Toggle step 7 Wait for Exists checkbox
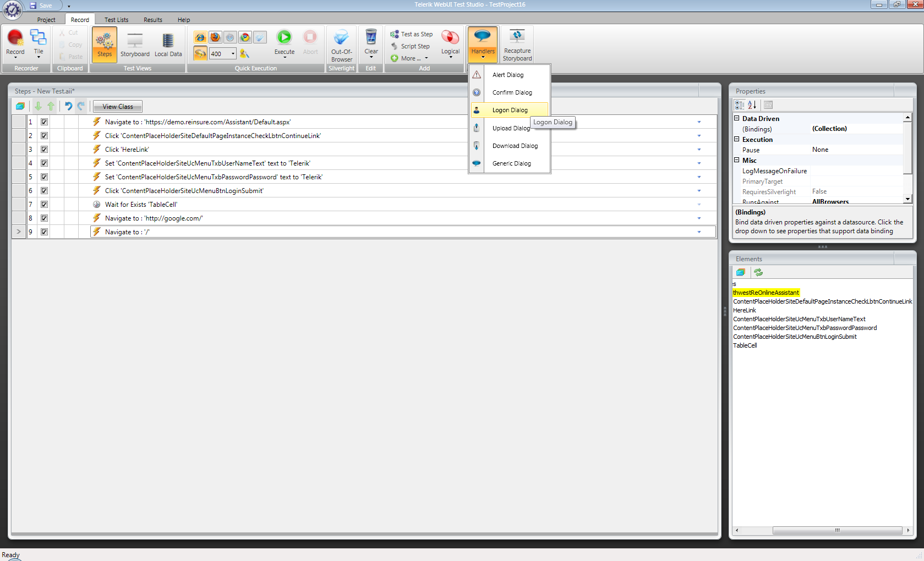This screenshot has height=561, width=924. [x=44, y=205]
